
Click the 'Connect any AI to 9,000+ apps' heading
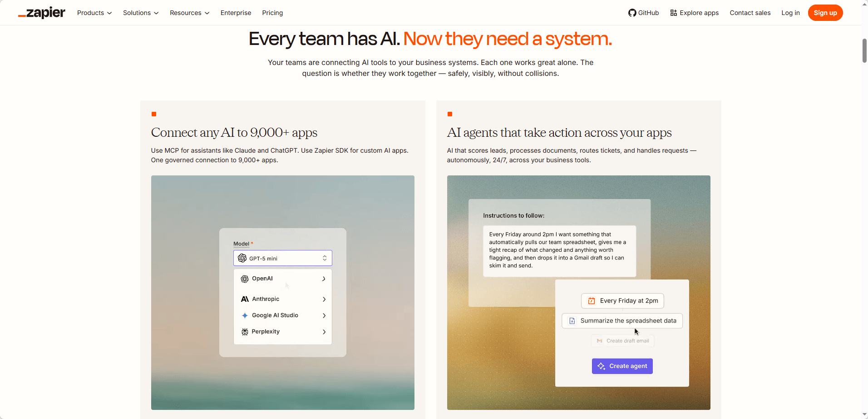pyautogui.click(x=234, y=133)
